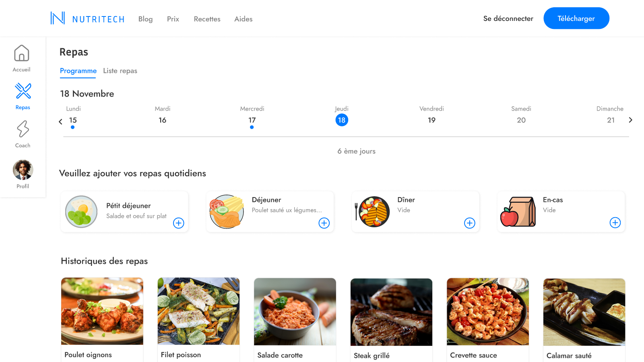
Task: Open the Accueil home icon in sidebar
Action: pos(22,53)
